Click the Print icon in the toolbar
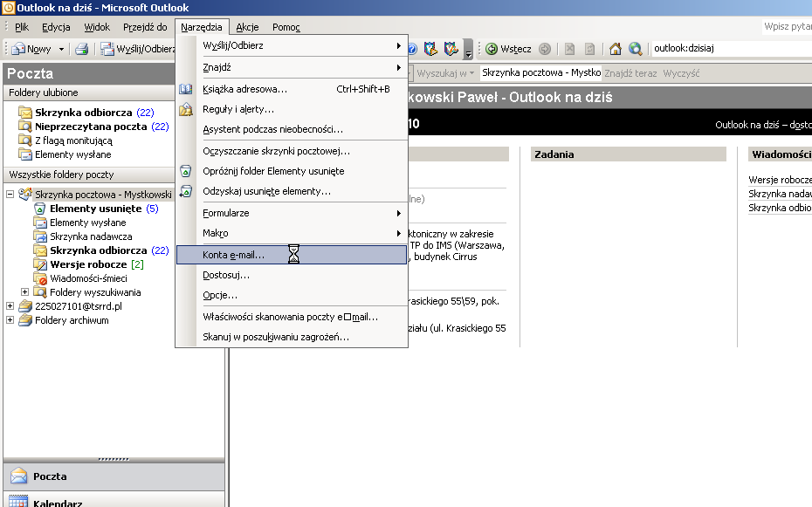This screenshot has width=812, height=507. click(x=81, y=49)
